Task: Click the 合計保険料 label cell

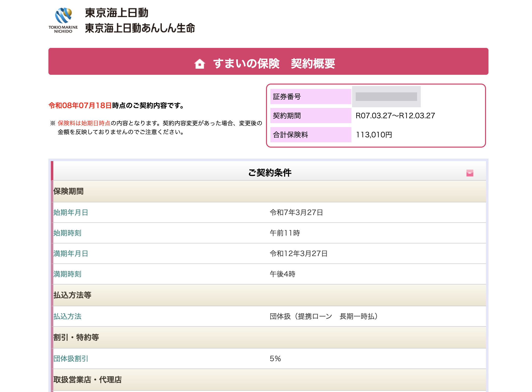Action: tap(311, 135)
